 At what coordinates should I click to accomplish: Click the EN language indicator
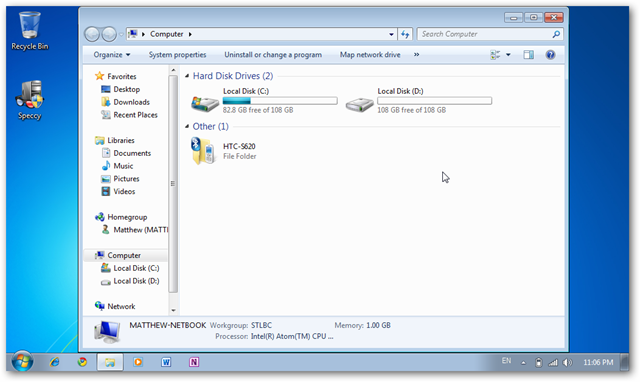click(506, 361)
